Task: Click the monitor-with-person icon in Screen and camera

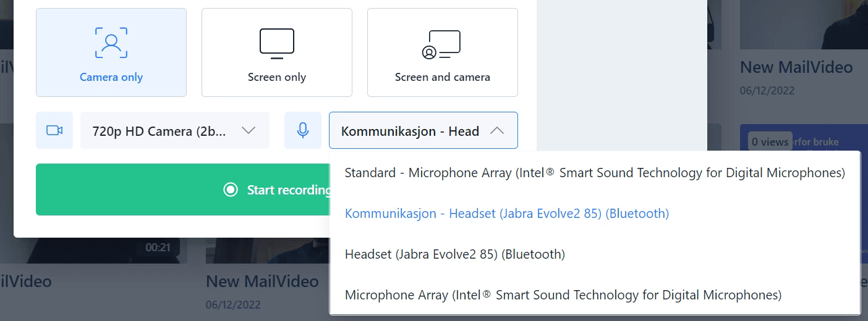Action: click(441, 44)
